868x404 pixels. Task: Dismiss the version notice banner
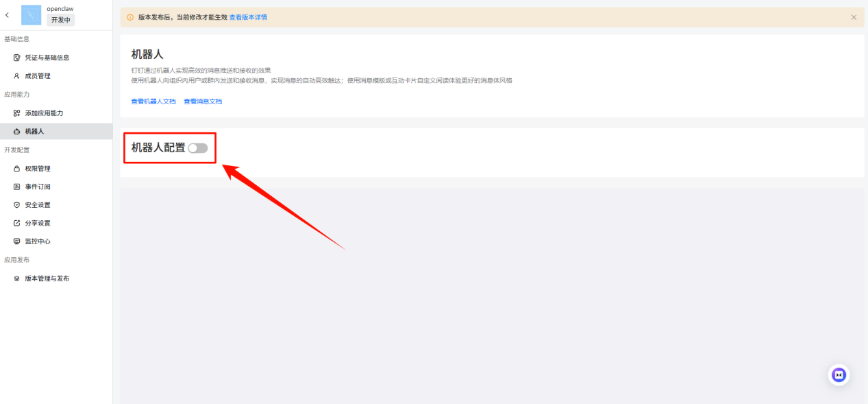coord(854,17)
